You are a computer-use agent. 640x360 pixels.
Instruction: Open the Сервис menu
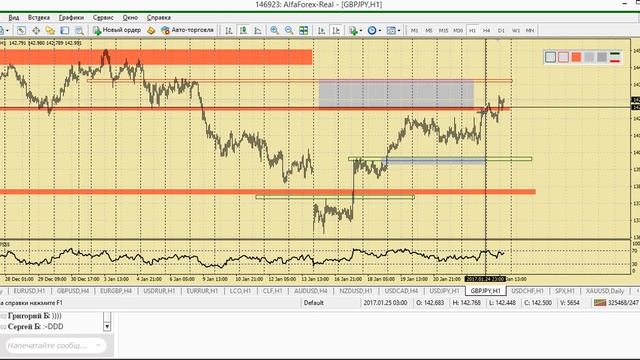coord(103,18)
